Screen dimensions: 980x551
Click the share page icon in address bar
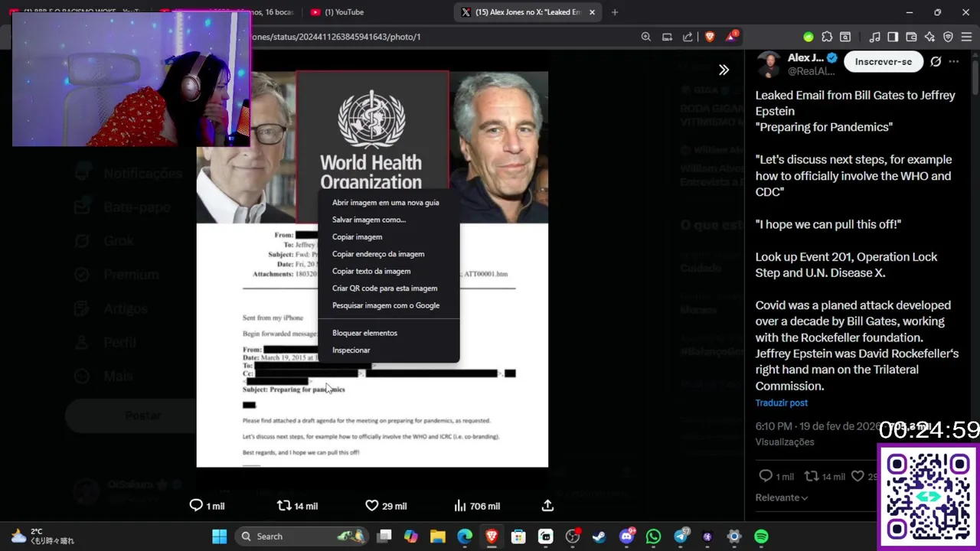pyautogui.click(x=688, y=37)
